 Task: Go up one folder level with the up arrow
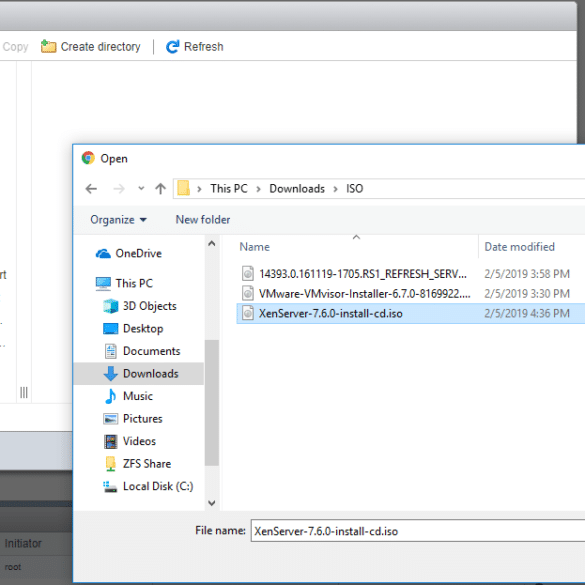pos(160,189)
